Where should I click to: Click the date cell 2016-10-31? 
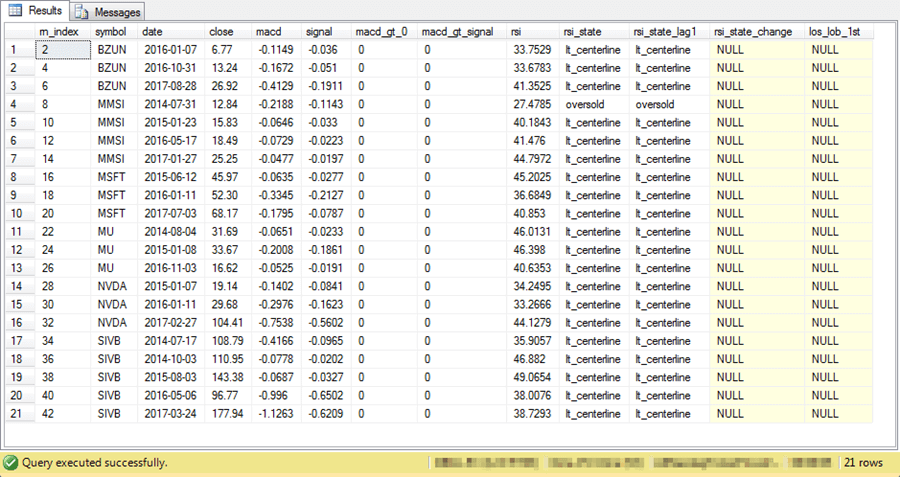(x=169, y=68)
